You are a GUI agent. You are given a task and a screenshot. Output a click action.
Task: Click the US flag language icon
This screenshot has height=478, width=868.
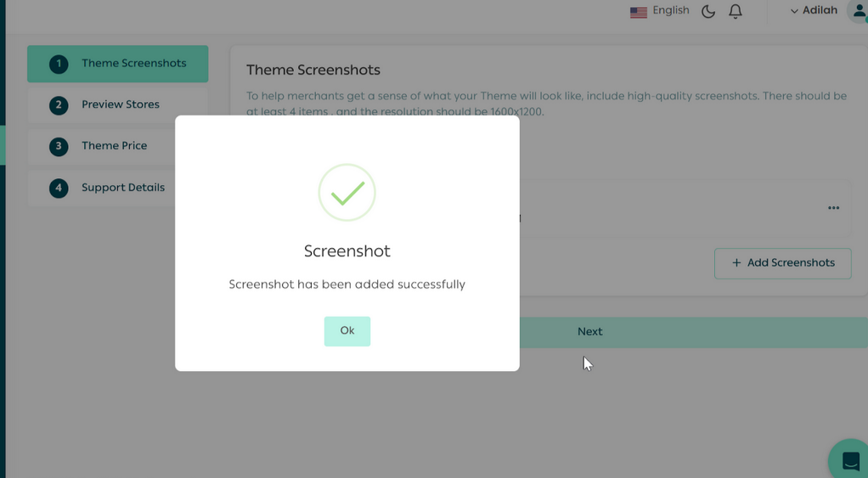pyautogui.click(x=639, y=12)
